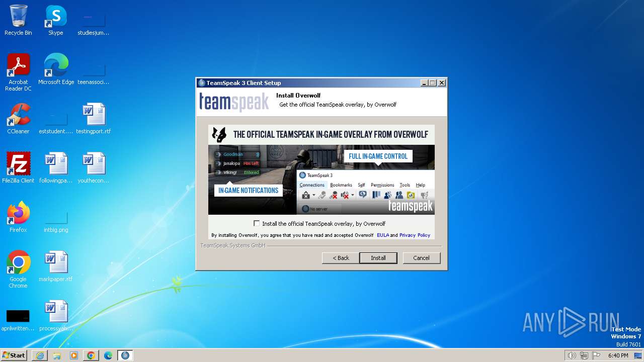Open Edge from the taskbar

pyautogui.click(x=108, y=355)
